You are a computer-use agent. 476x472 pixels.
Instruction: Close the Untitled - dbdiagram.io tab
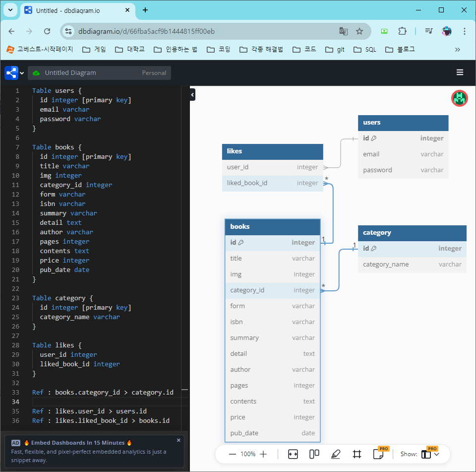tap(127, 10)
